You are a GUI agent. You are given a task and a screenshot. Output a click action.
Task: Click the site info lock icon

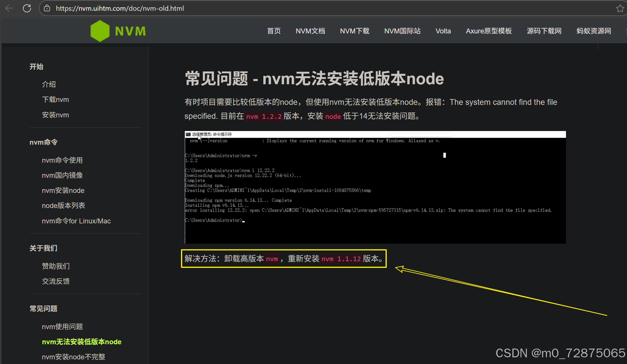pos(47,8)
